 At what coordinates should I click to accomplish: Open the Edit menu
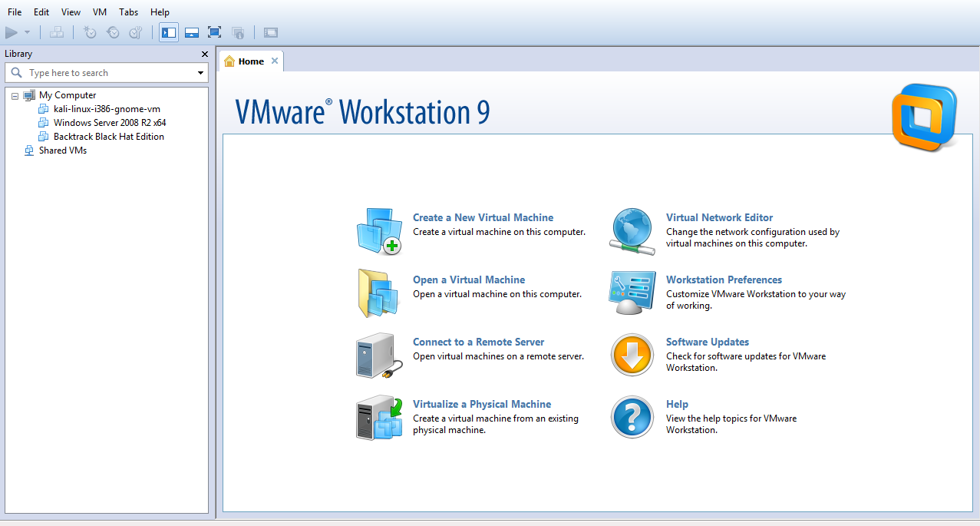(41, 12)
